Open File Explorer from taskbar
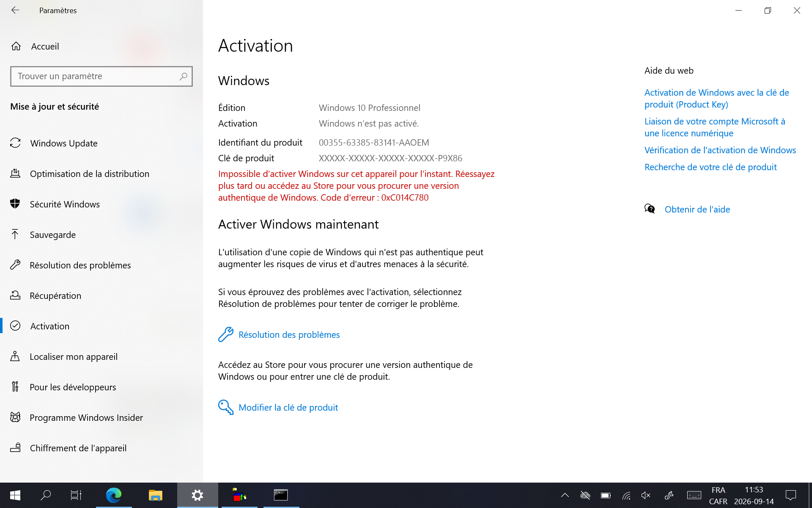Image resolution: width=812 pixels, height=508 pixels. click(x=156, y=495)
